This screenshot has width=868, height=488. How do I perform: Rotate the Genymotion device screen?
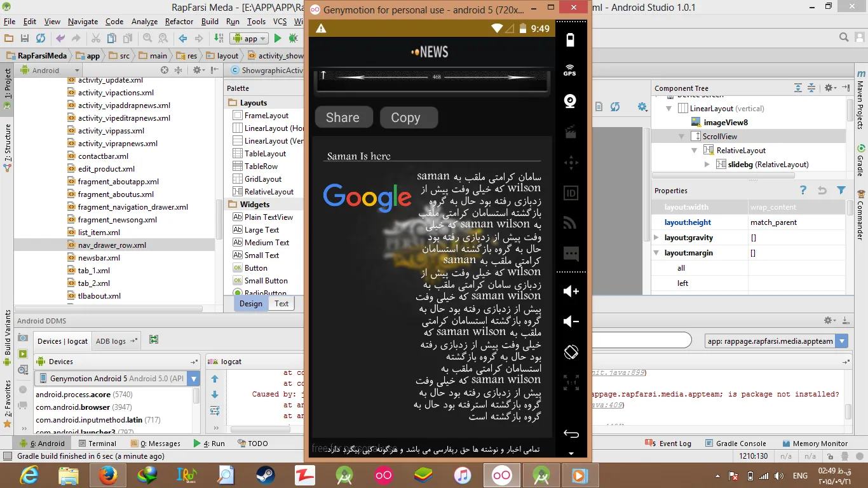[x=571, y=351]
